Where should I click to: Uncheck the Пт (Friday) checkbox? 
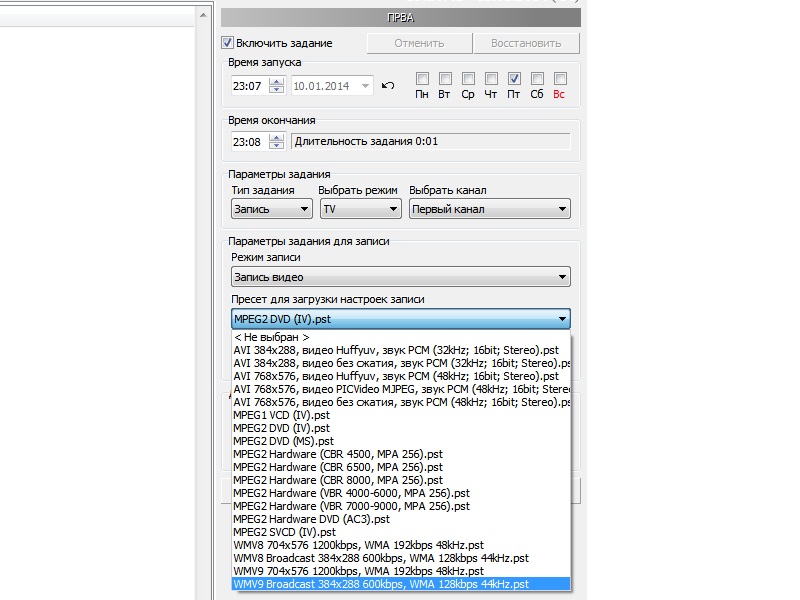514,79
